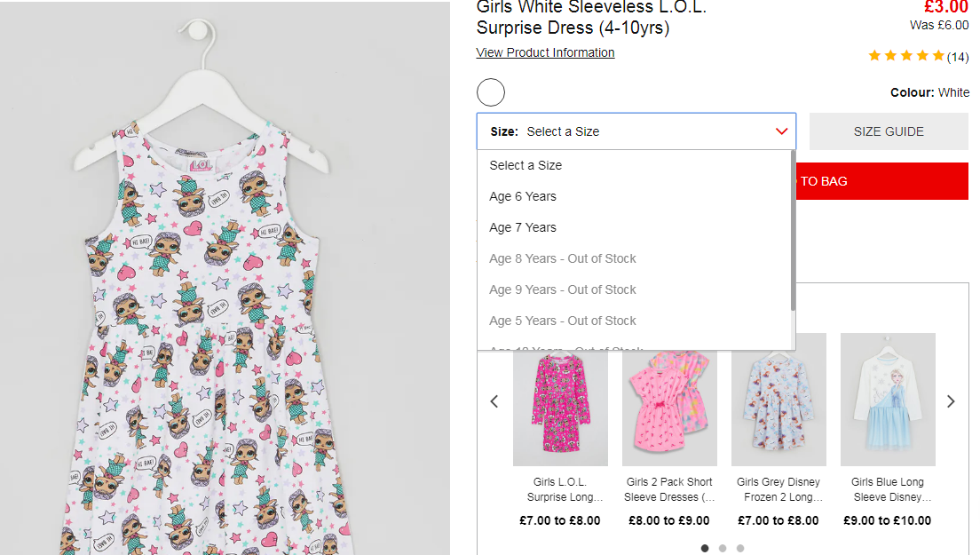Choose the 'Select a Size' placeholder option
This screenshot has width=980, height=555.
[x=635, y=166]
